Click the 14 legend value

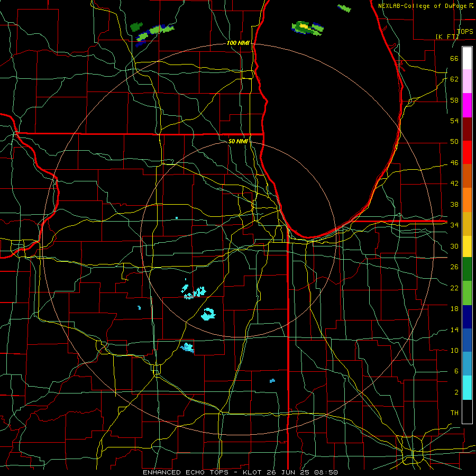click(x=454, y=329)
